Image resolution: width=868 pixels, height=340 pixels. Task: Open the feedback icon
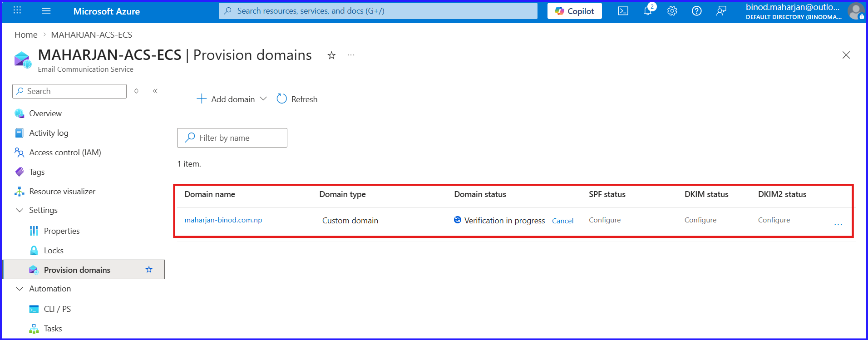(x=721, y=11)
